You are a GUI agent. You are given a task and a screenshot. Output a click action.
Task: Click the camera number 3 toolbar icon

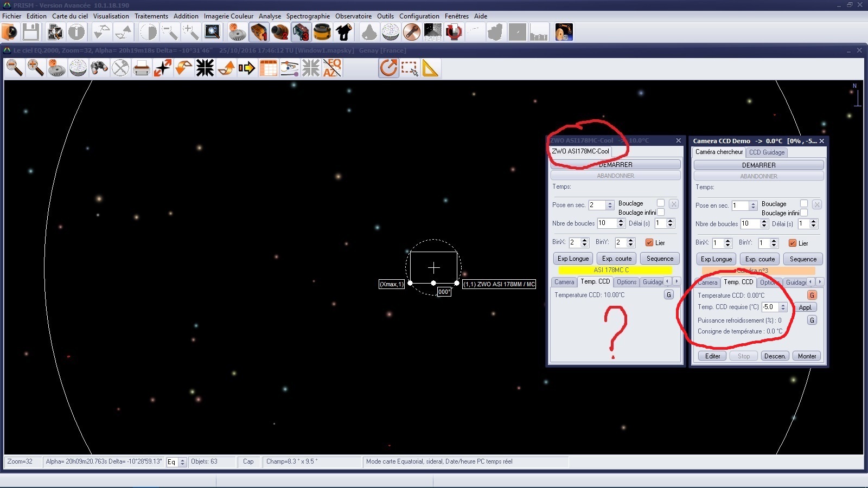coord(301,33)
